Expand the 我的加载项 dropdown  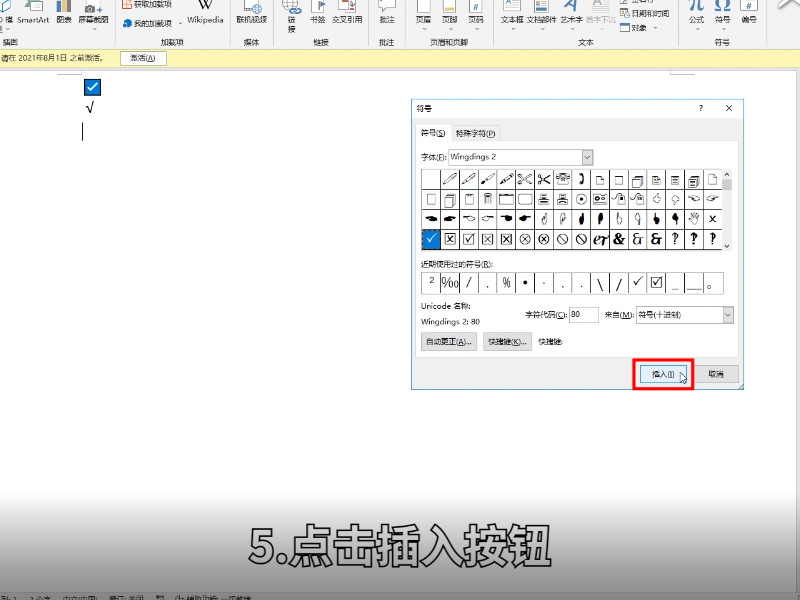[180, 23]
